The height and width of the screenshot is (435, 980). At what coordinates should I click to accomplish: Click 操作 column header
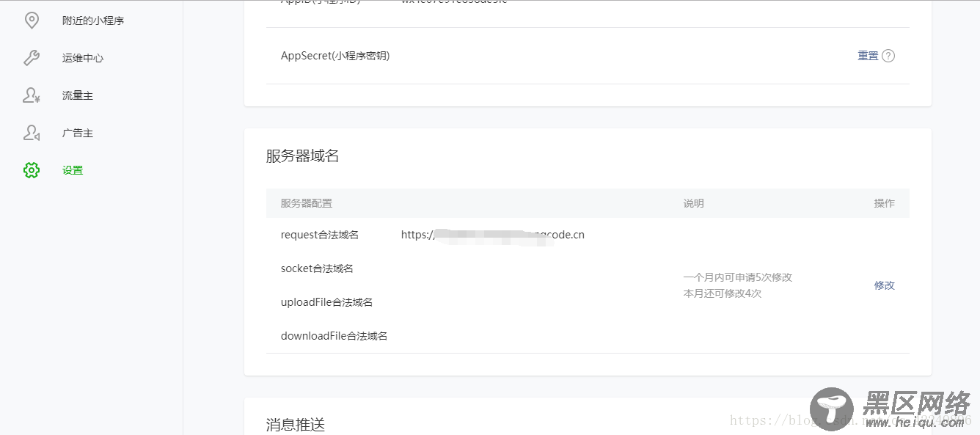(885, 203)
